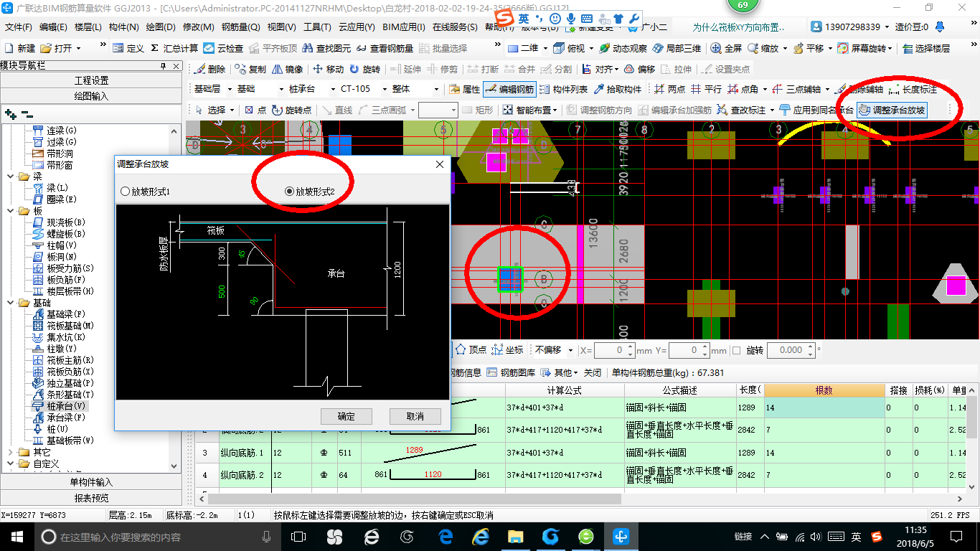Select radio option 放坡形式2
This screenshot has height=551, width=980.
click(310, 192)
